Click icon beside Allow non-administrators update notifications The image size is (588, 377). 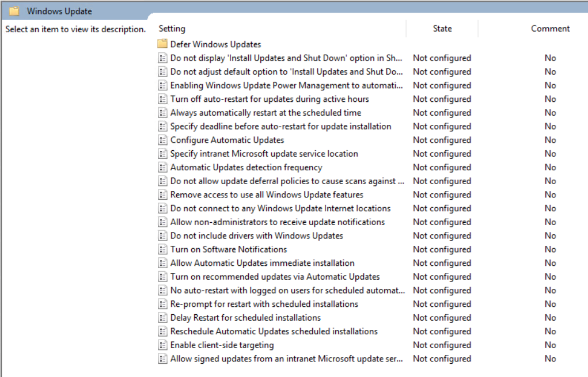162,222
